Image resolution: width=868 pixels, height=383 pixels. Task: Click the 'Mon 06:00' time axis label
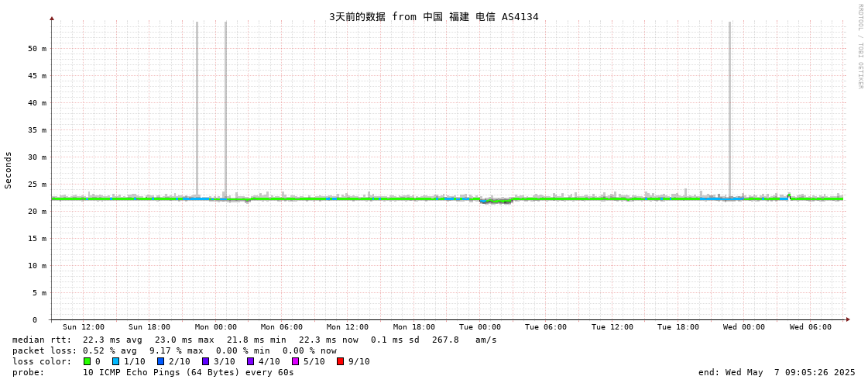(282, 327)
